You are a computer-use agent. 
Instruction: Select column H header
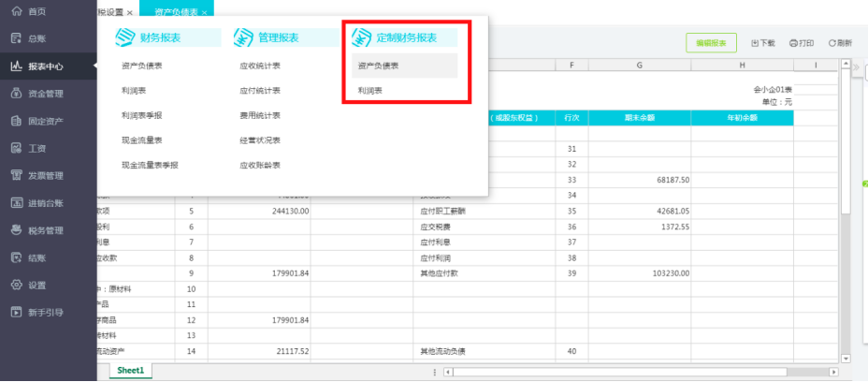[742, 66]
